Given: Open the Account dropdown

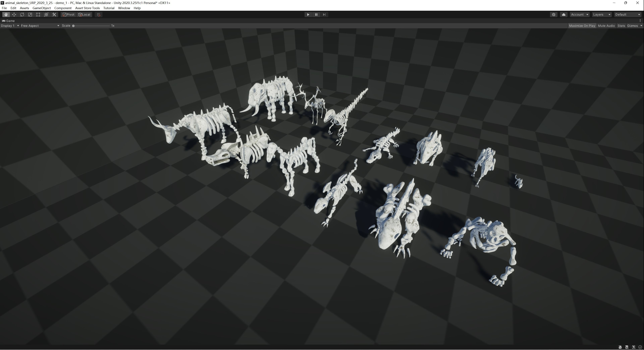Looking at the screenshot, I should tap(579, 15).
